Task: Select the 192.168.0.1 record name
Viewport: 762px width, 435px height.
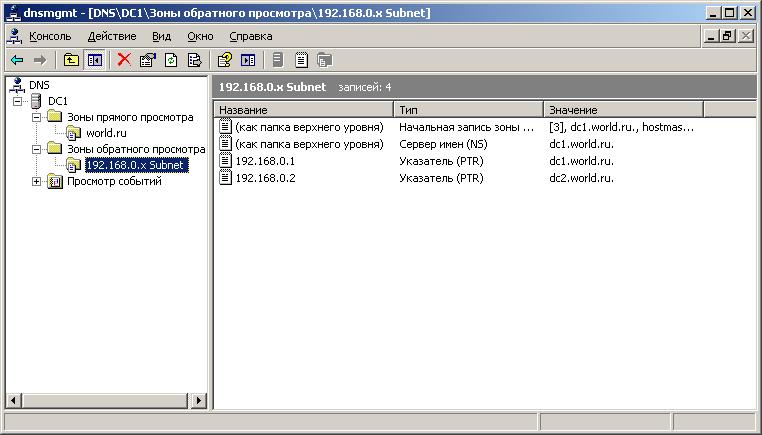Action: [265, 161]
